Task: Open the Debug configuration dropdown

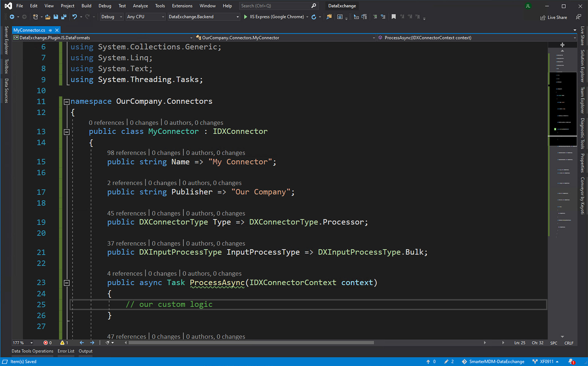Action: point(111,17)
